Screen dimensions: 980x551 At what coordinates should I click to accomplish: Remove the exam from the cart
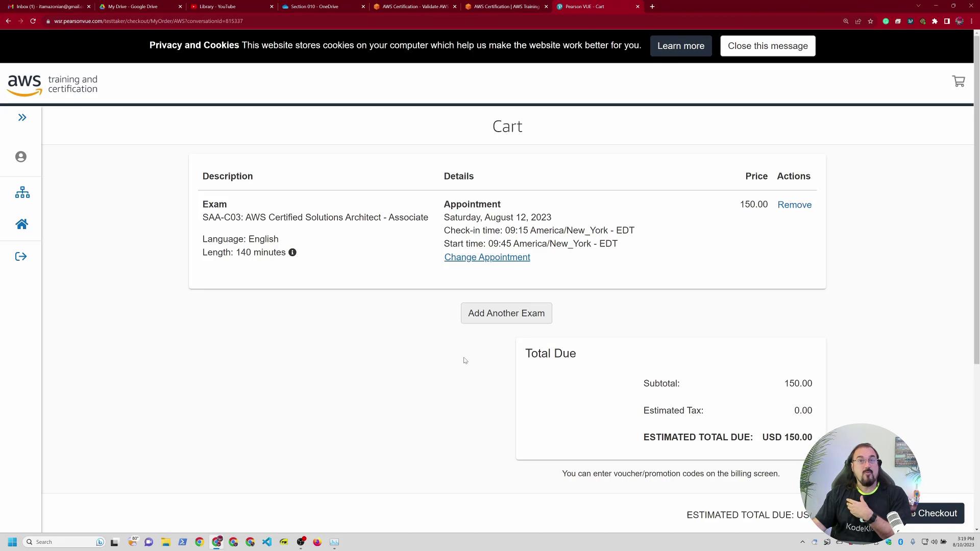click(x=794, y=205)
